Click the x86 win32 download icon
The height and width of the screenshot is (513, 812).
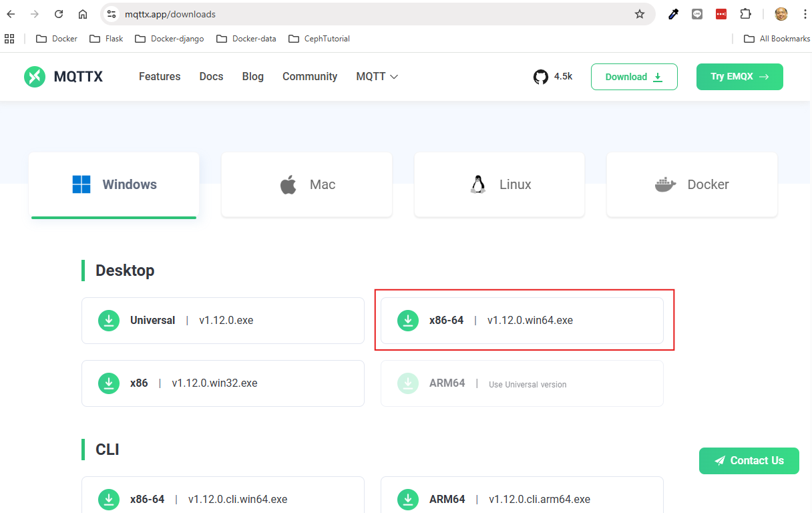[109, 383]
